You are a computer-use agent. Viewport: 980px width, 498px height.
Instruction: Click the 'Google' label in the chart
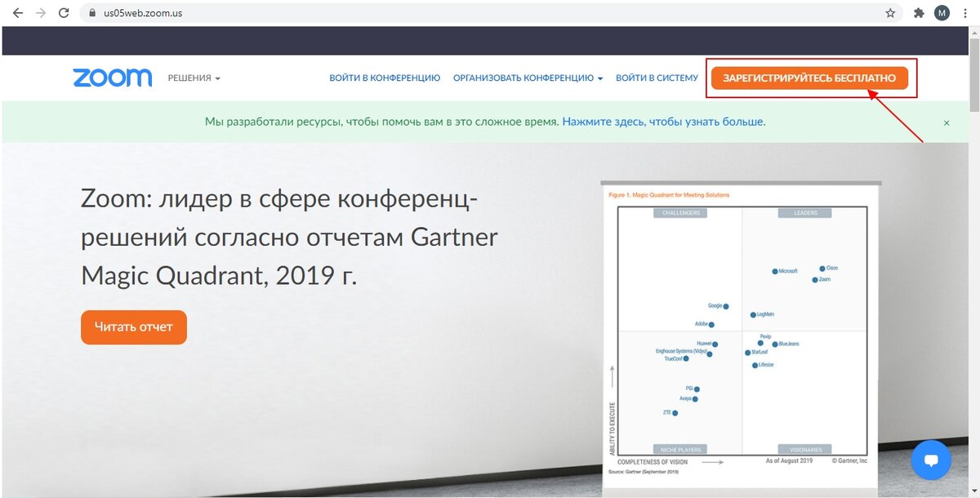coord(715,305)
